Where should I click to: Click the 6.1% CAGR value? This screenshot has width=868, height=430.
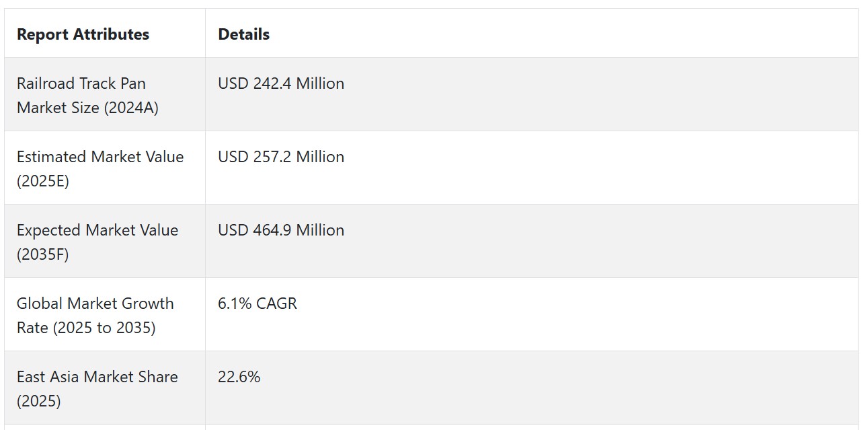(x=258, y=303)
